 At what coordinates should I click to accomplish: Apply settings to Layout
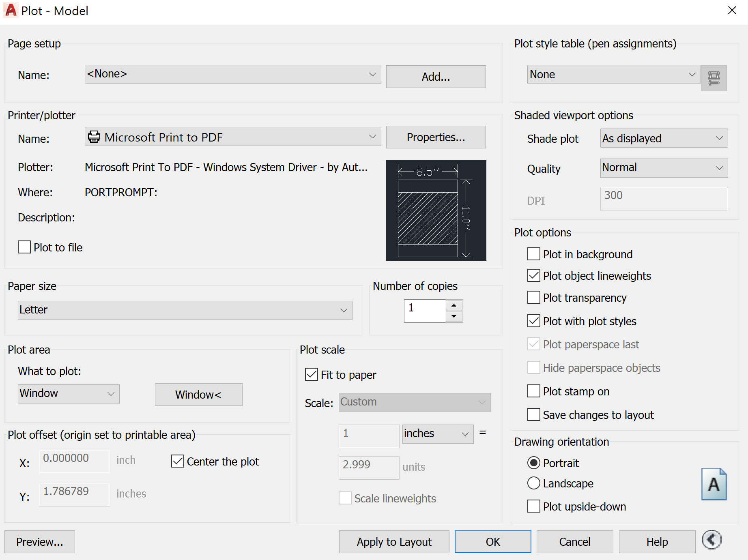393,541
